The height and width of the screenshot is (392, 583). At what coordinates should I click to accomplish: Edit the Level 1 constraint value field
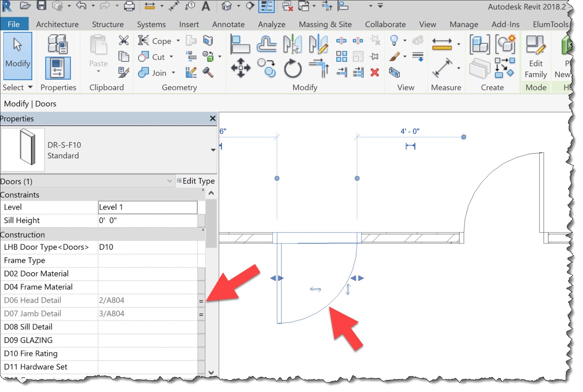[147, 207]
